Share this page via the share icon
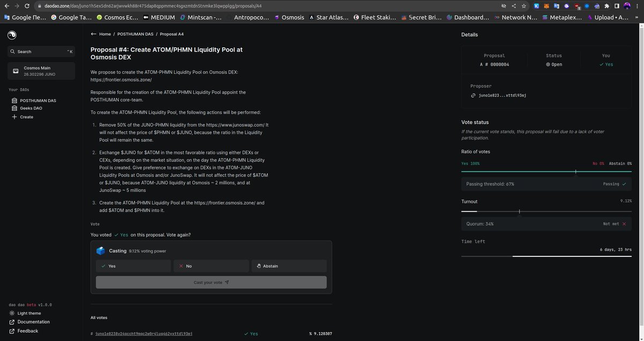Viewport: 644px width, 341px height. (x=514, y=6)
